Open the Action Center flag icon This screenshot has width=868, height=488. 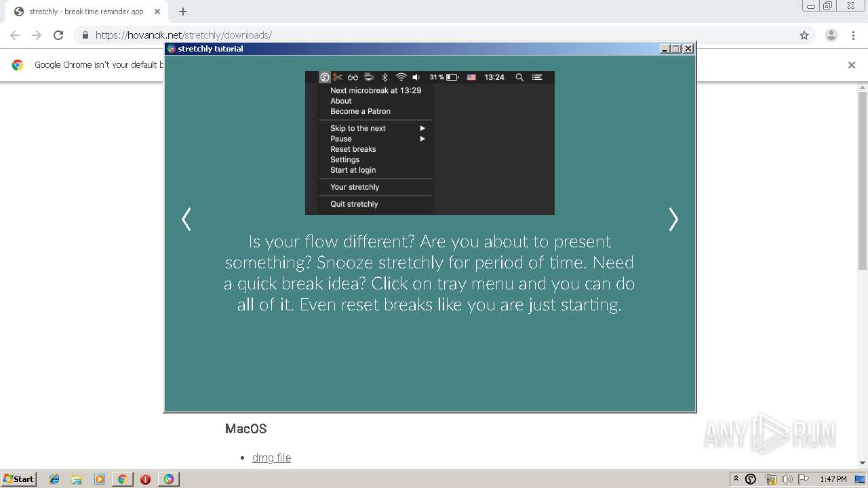pos(804,479)
